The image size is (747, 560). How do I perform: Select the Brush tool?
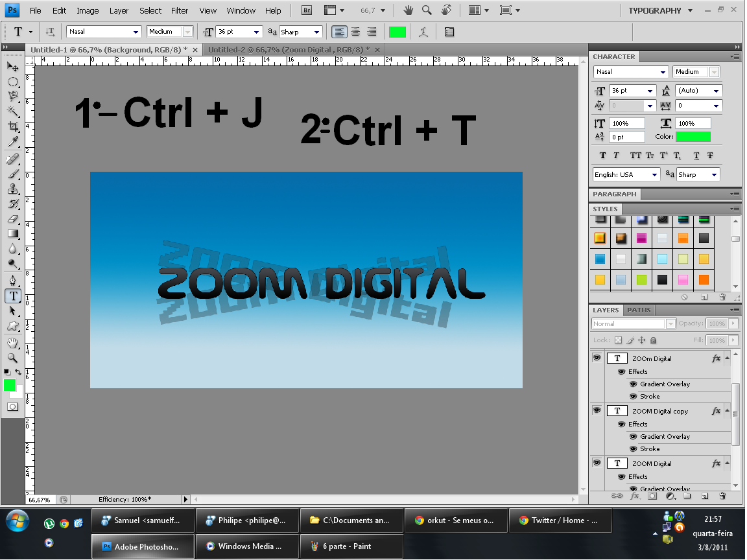(x=13, y=174)
